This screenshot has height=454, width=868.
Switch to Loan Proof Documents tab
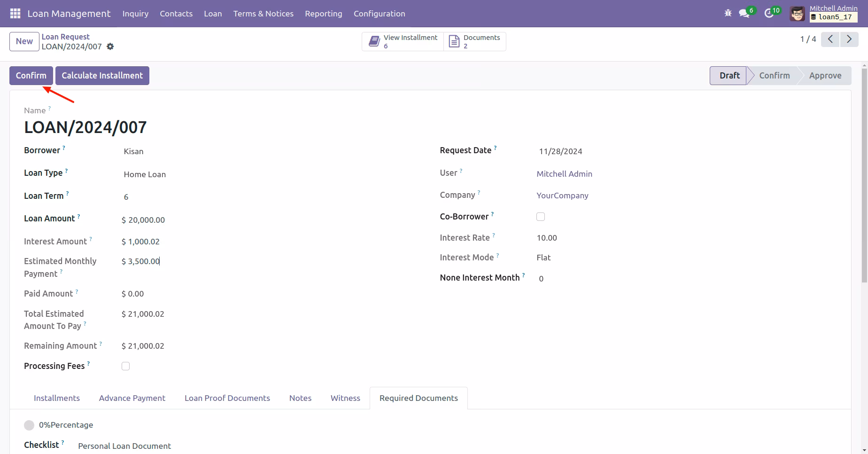click(x=227, y=398)
